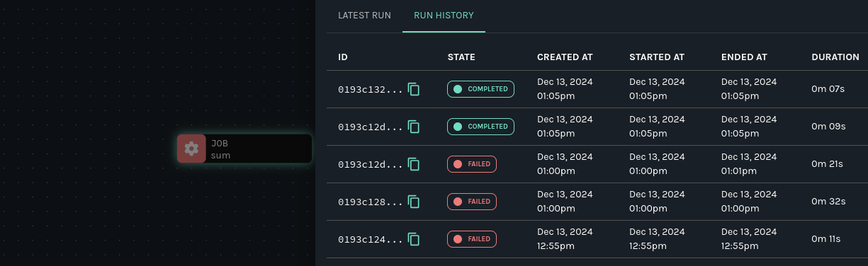Click Ended At cell of run 0193c128...

[x=749, y=202]
